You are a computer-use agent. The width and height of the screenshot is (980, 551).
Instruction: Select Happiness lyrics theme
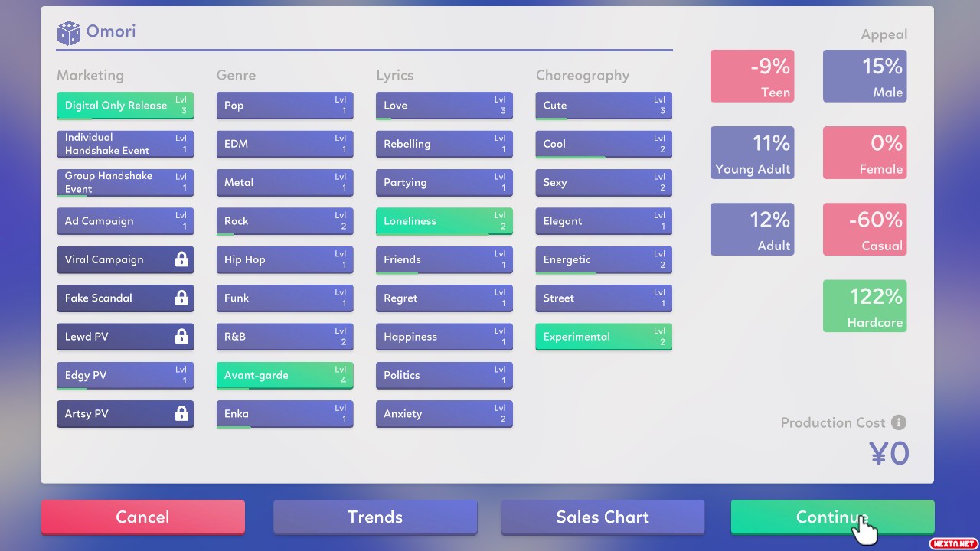pyautogui.click(x=444, y=337)
